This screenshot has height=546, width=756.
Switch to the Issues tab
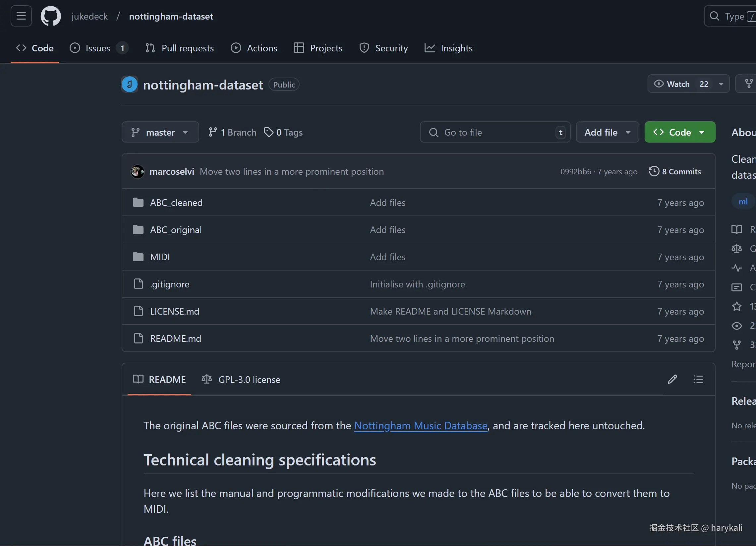[x=98, y=48]
